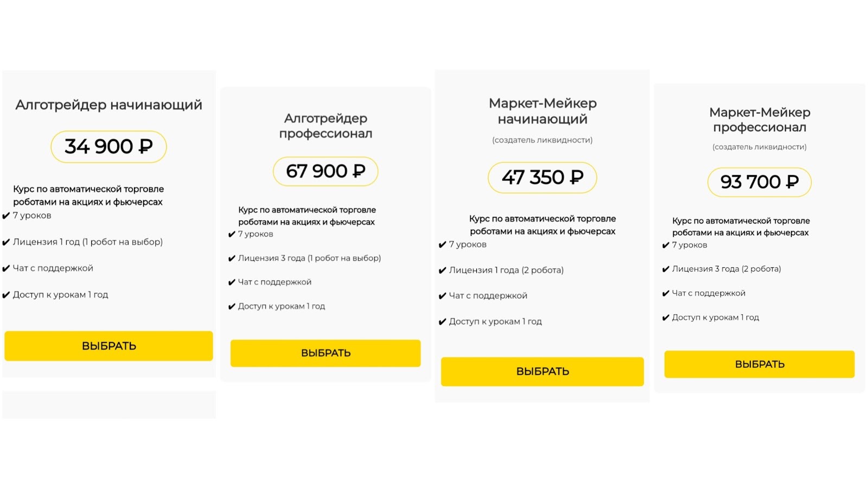Click checkmark next to Лицензия 1 год (1 робот)
Viewport: 868px width, 488px height.
click(x=6, y=242)
